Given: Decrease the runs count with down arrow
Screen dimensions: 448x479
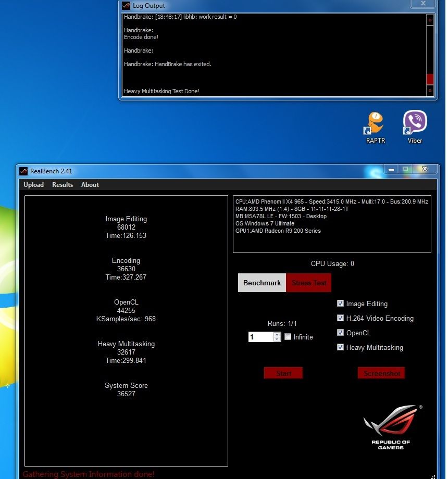Looking at the screenshot, I should tap(277, 339).
